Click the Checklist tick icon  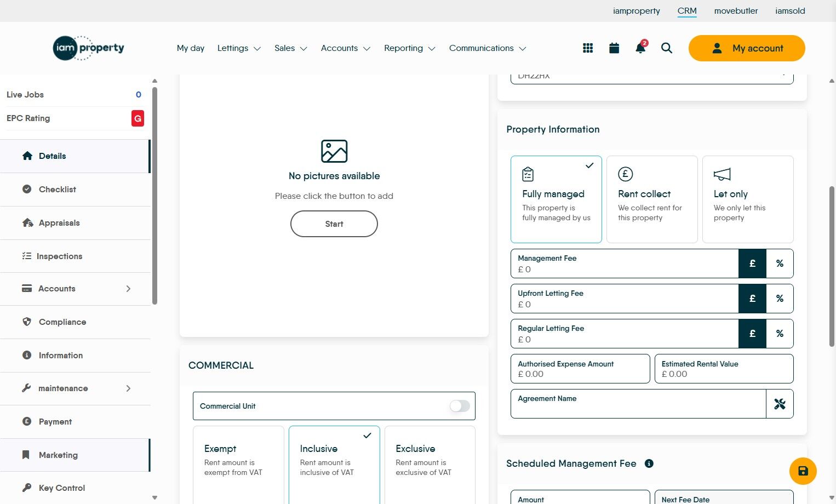point(27,189)
